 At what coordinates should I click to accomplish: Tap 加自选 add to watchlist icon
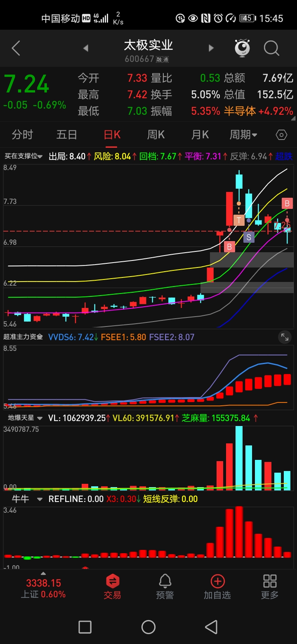[x=217, y=586]
